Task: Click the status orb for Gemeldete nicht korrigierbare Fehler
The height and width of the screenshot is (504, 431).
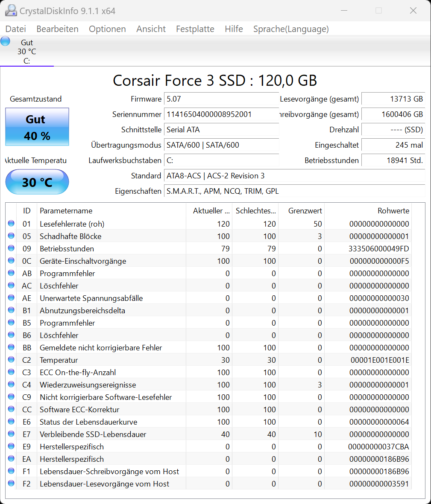Action: pos(11,347)
